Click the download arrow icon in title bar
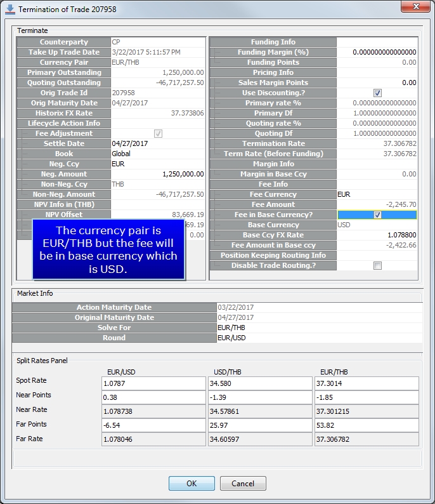The width and height of the screenshot is (435, 504). [10, 10]
